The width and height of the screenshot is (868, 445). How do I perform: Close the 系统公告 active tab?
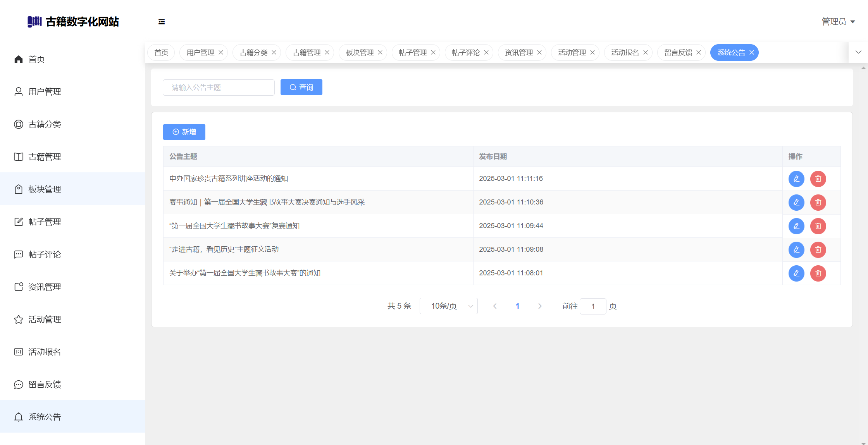752,53
